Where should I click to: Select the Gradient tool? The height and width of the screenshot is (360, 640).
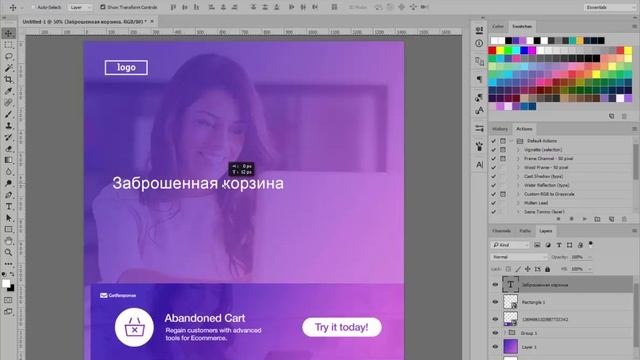[8, 160]
